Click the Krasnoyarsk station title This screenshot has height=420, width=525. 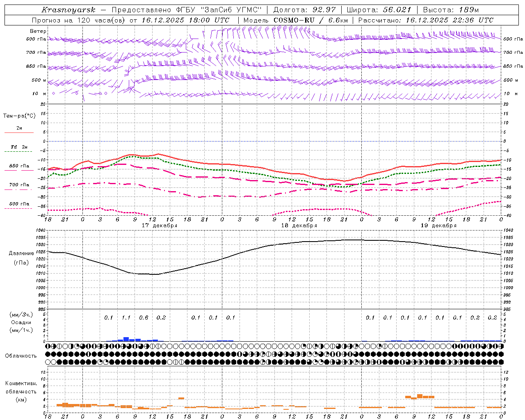point(68,10)
